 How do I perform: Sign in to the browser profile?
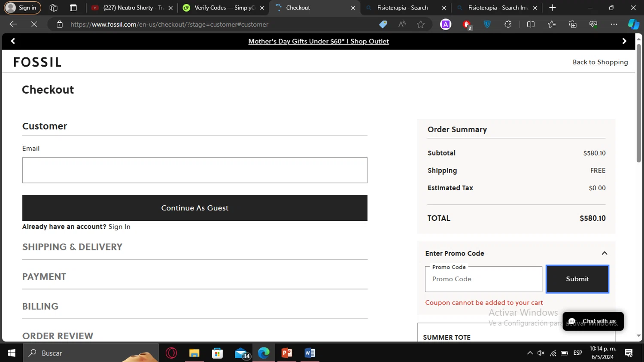tap(22, 8)
